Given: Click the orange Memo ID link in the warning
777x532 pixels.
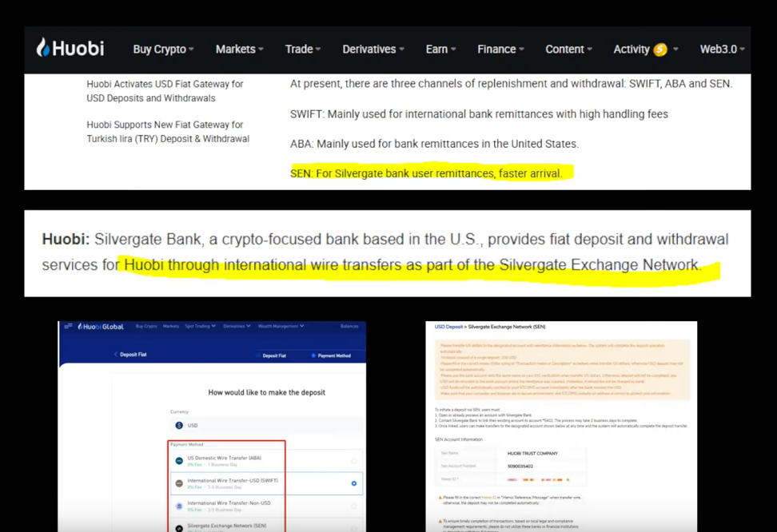Looking at the screenshot, I should coord(488,498).
